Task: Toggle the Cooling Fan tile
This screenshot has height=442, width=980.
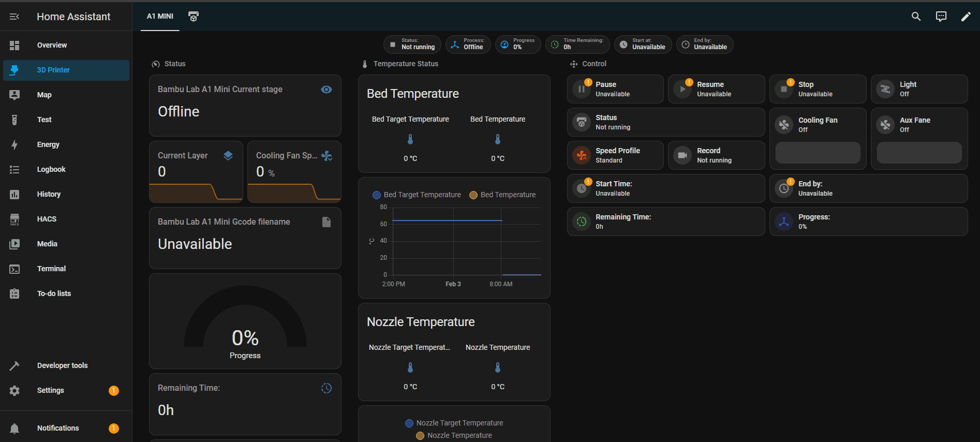Action: (x=784, y=124)
